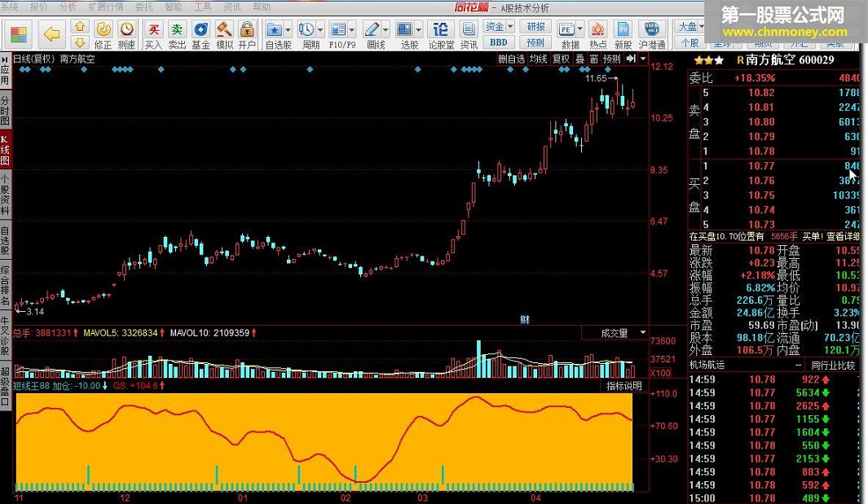Expand the 画线 dropdown arrow
868x504 pixels.
pyautogui.click(x=386, y=30)
